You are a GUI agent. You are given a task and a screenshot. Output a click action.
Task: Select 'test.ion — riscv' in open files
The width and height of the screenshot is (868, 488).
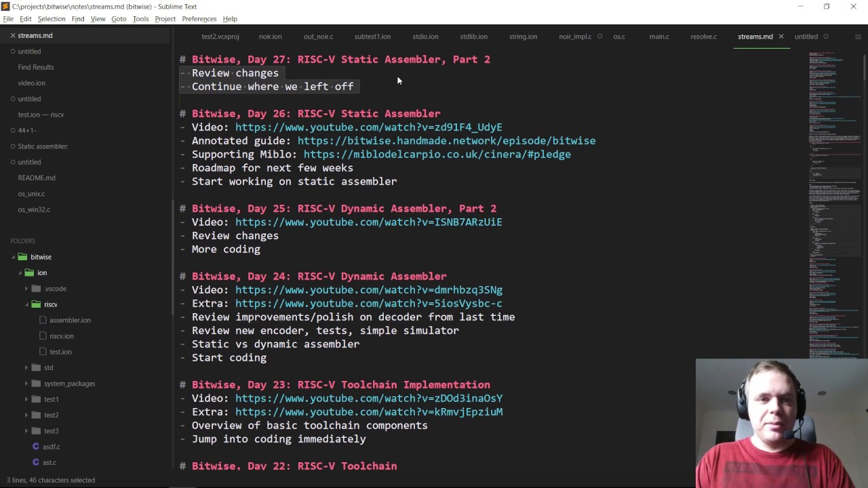pyautogui.click(x=41, y=115)
